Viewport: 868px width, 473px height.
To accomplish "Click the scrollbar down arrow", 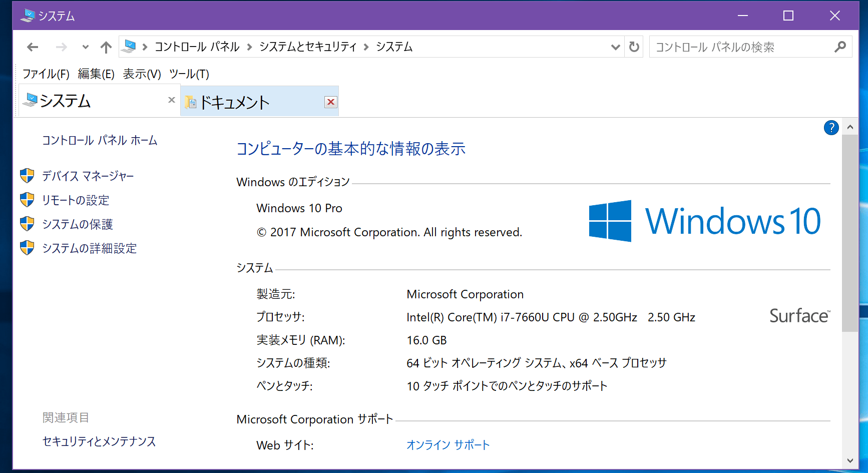I will 850,460.
